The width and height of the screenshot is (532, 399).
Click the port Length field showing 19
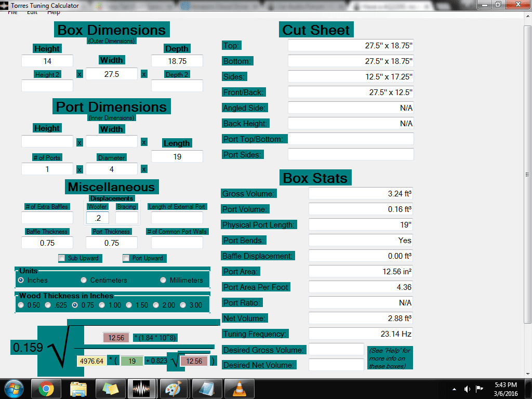click(177, 156)
